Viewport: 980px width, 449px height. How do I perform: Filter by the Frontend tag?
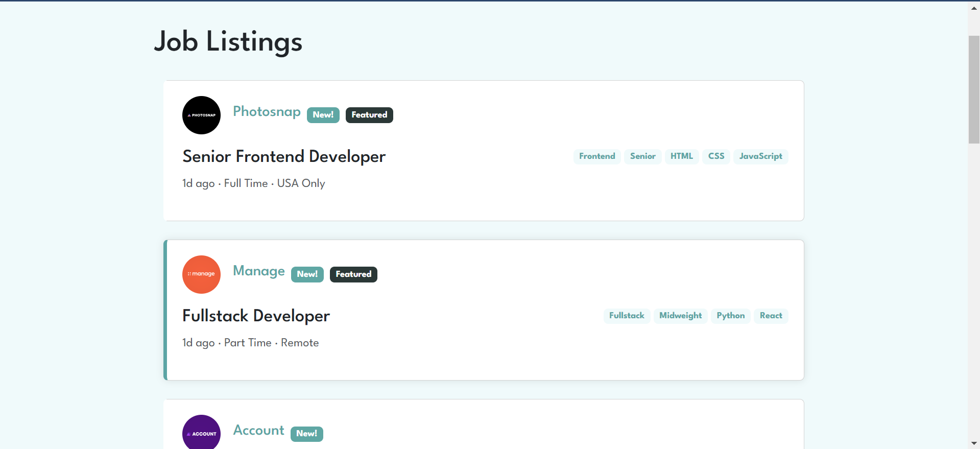pyautogui.click(x=597, y=156)
